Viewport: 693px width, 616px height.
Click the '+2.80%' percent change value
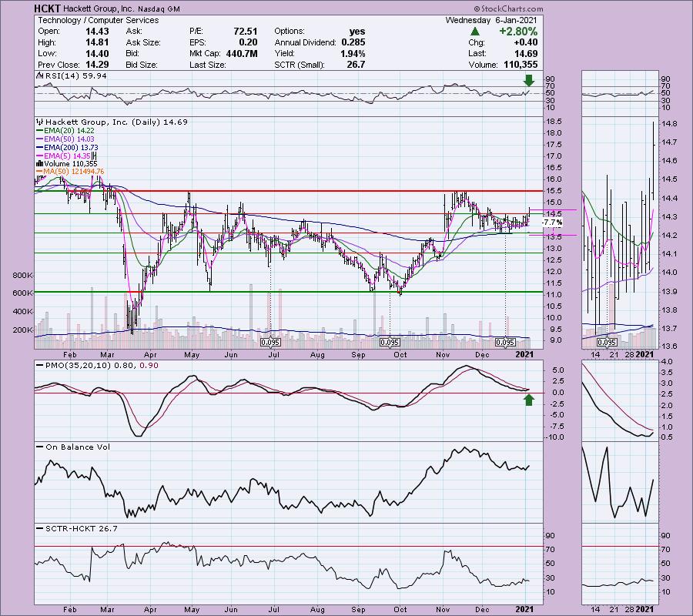point(518,32)
